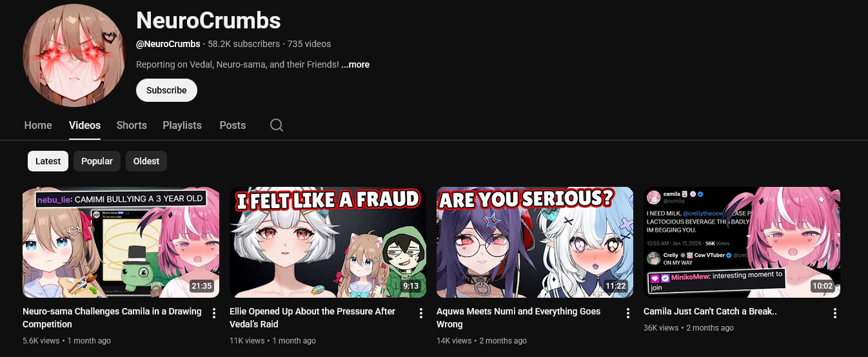The image size is (868, 357).
Task: Click the @NeuroCrumbs channel handle
Action: tap(168, 44)
